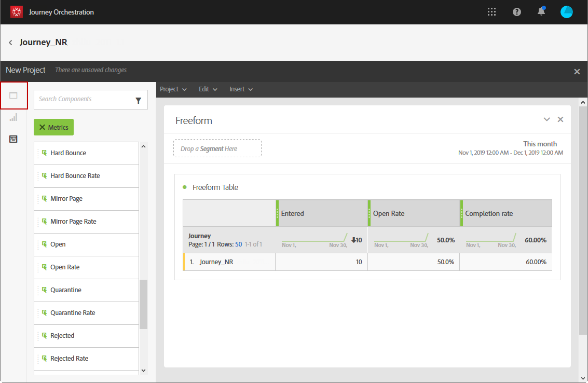Image resolution: width=588 pixels, height=383 pixels.
Task: Click the 60.00% cell in Journey_NR row
Action: (506, 262)
